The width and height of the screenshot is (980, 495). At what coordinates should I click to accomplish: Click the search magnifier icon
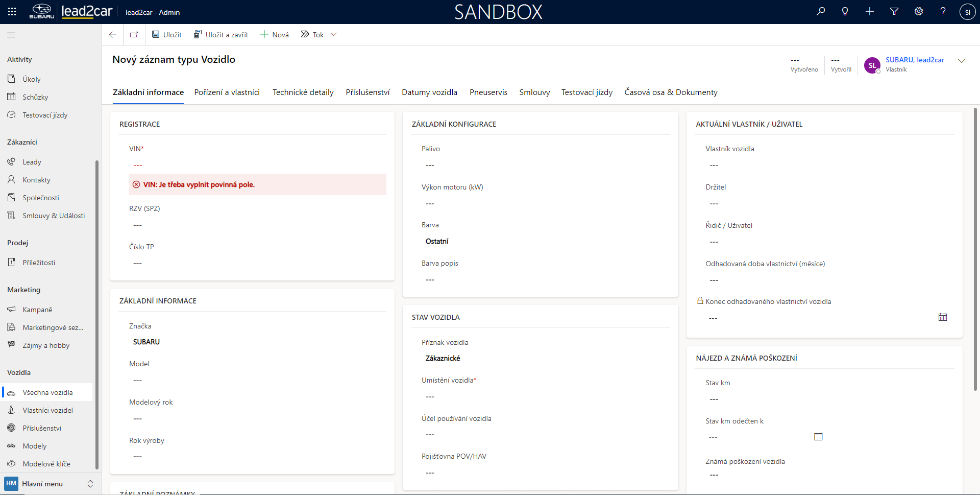[x=821, y=12]
